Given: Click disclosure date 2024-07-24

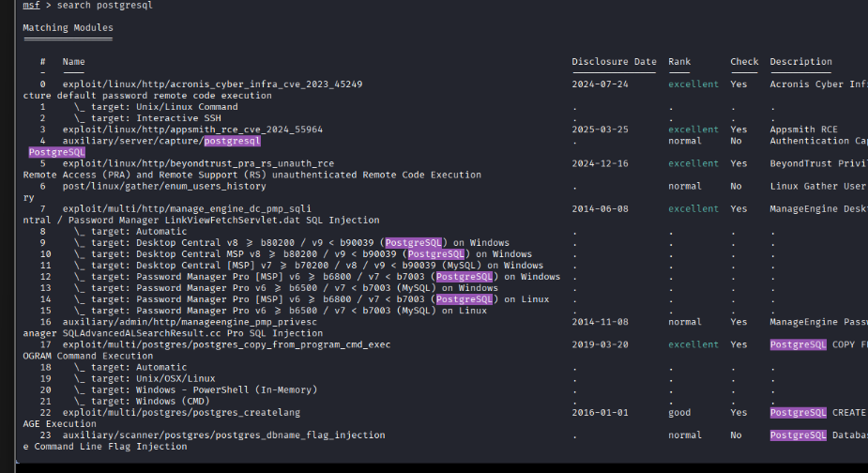Looking at the screenshot, I should tap(600, 84).
